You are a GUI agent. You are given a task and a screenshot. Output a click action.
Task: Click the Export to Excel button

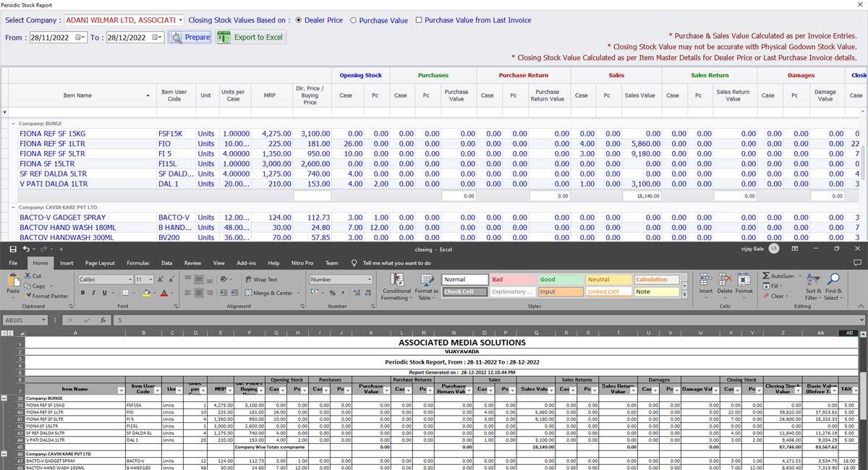(250, 37)
